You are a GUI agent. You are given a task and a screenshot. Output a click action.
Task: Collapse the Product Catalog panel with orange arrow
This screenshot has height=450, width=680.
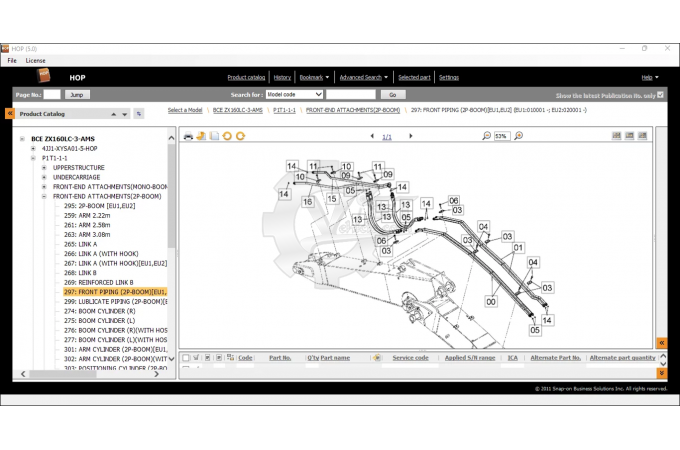pyautogui.click(x=10, y=114)
